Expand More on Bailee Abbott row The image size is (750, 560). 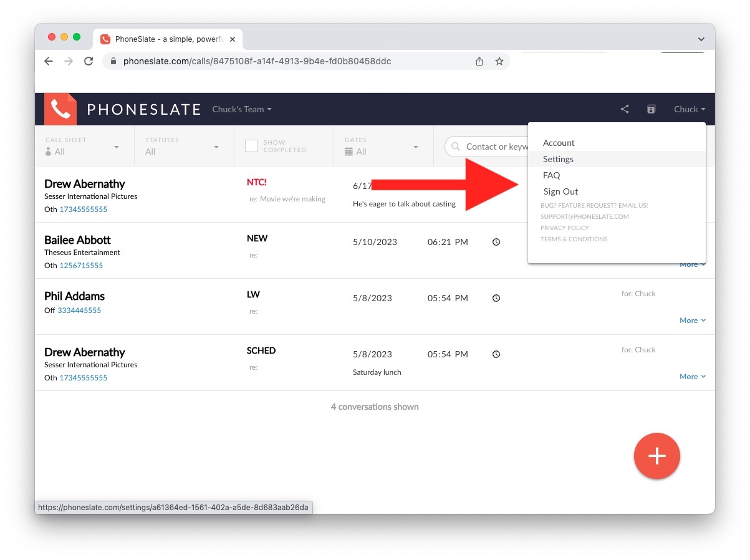click(x=693, y=264)
